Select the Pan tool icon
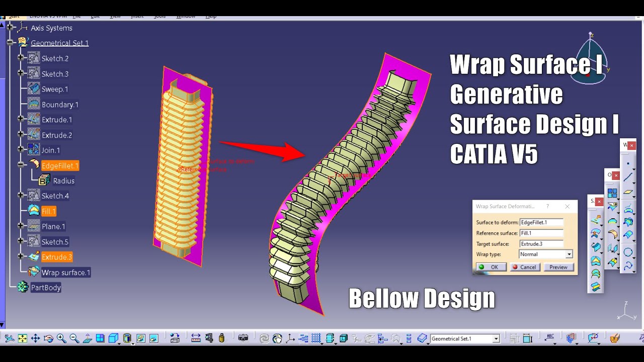This screenshot has width=644, height=362. coord(35,338)
